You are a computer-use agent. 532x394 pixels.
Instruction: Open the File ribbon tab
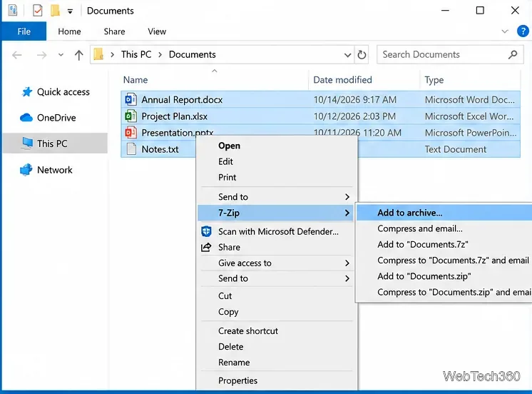click(24, 31)
